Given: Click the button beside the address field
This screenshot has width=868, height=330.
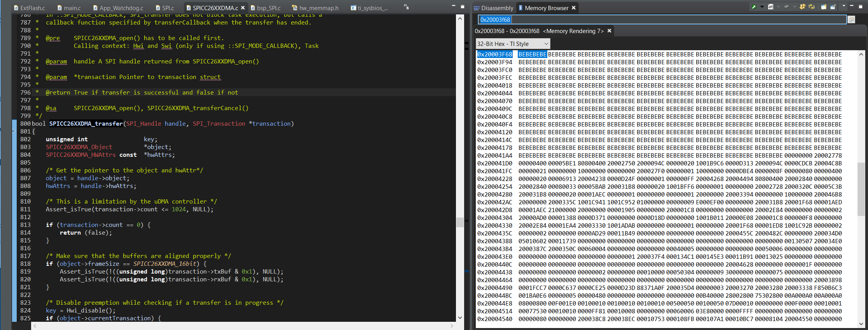Looking at the screenshot, I should (851, 20).
